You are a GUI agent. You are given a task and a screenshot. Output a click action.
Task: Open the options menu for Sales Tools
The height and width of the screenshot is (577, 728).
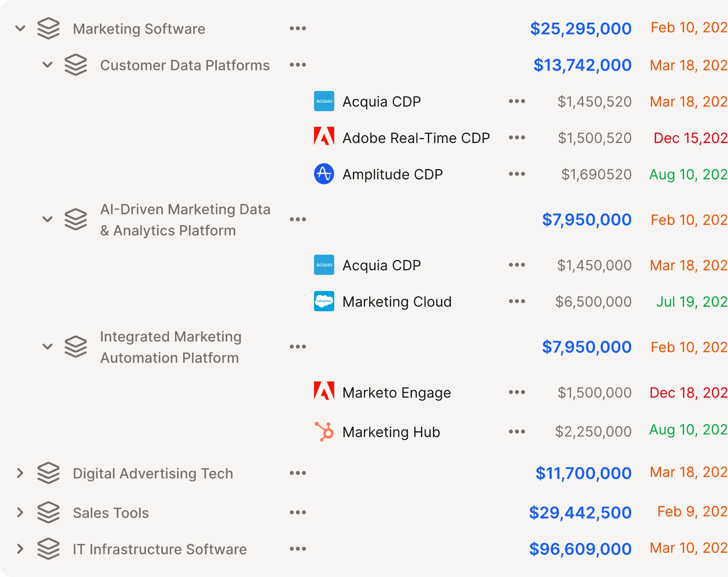[x=298, y=512]
